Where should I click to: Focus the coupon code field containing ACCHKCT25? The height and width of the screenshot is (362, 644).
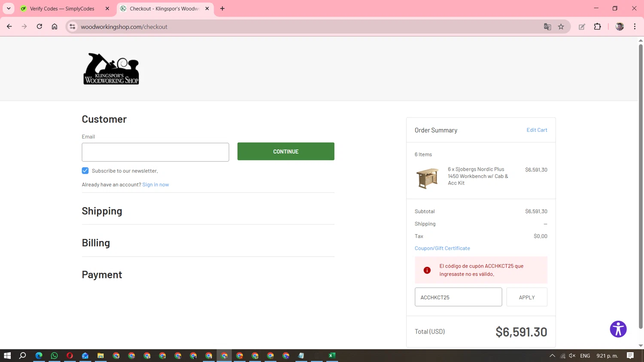458,297
